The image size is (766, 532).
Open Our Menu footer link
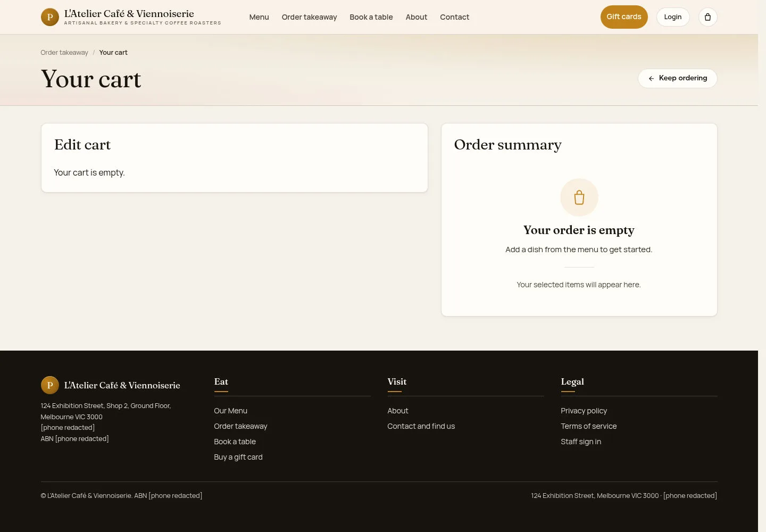coord(230,411)
